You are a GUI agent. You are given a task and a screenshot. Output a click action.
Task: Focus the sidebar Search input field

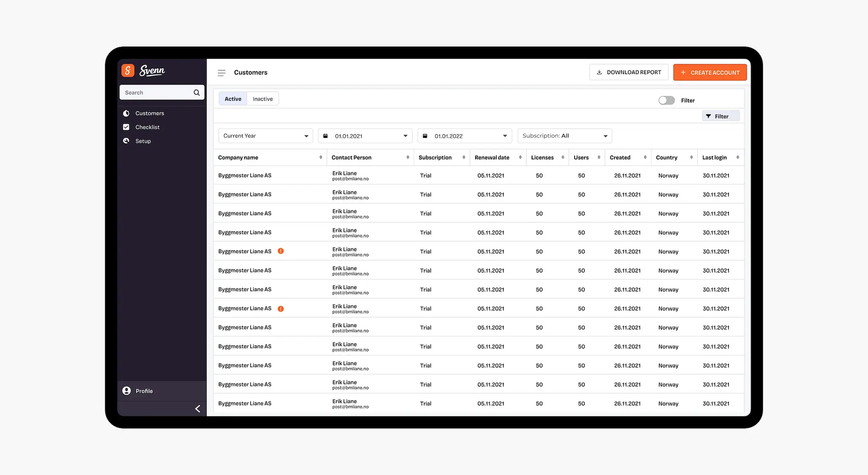click(156, 93)
